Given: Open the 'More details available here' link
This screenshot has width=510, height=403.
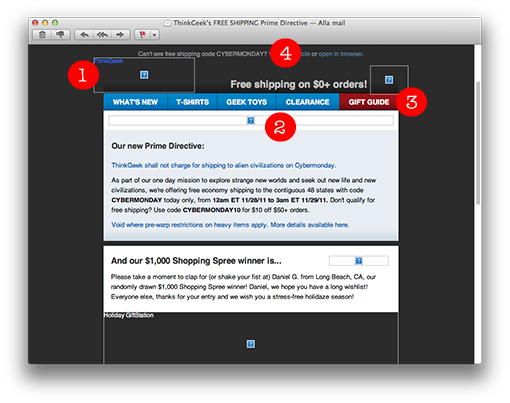Looking at the screenshot, I should click(309, 225).
